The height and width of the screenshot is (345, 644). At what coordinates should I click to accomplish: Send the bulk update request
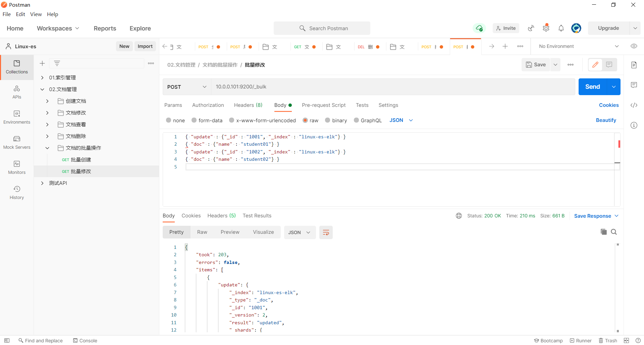593,86
